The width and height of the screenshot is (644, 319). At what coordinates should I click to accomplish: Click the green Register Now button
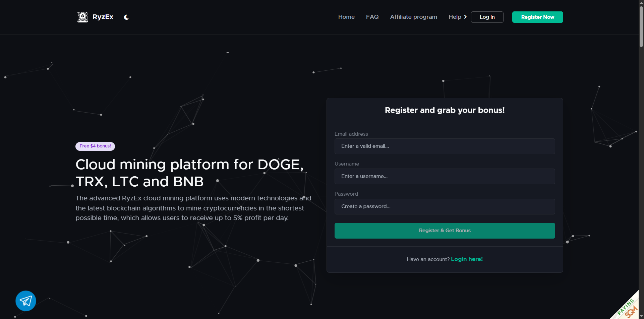[537, 17]
